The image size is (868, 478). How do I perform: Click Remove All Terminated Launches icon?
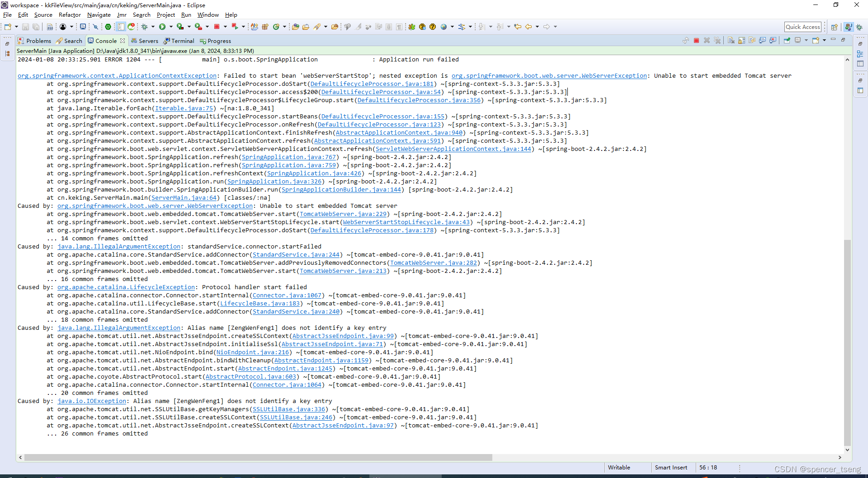(x=717, y=40)
